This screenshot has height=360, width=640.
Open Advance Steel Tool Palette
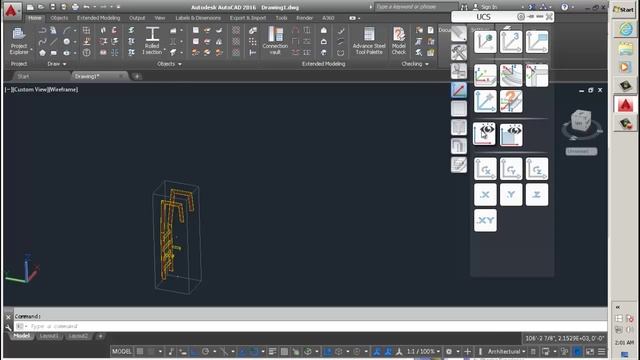369,41
